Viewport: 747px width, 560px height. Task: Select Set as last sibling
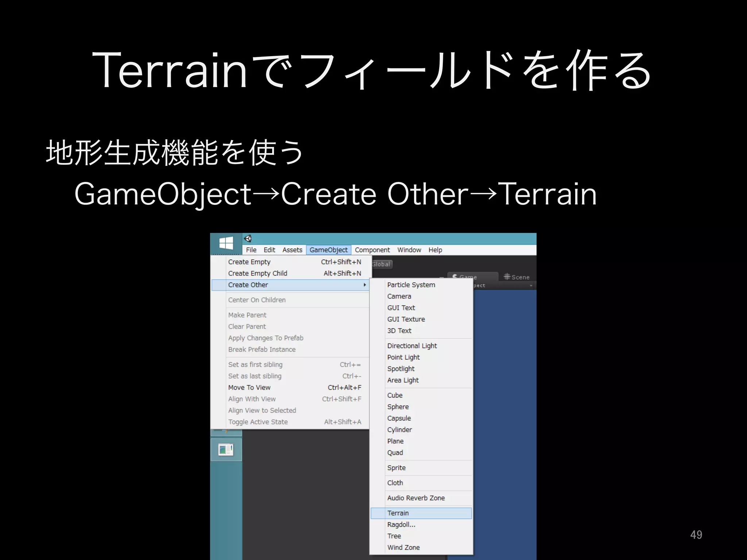coord(290,376)
